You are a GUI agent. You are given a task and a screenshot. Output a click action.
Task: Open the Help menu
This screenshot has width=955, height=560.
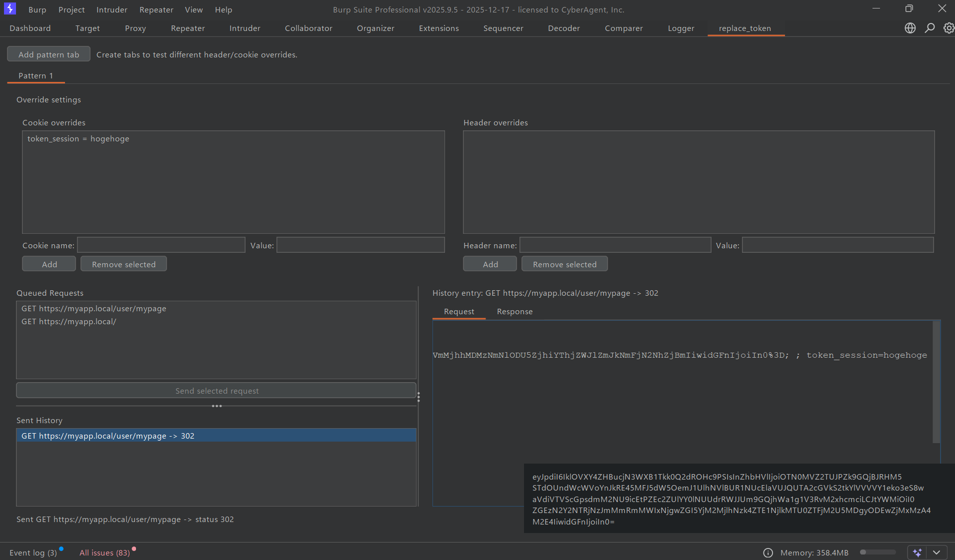[x=223, y=9]
